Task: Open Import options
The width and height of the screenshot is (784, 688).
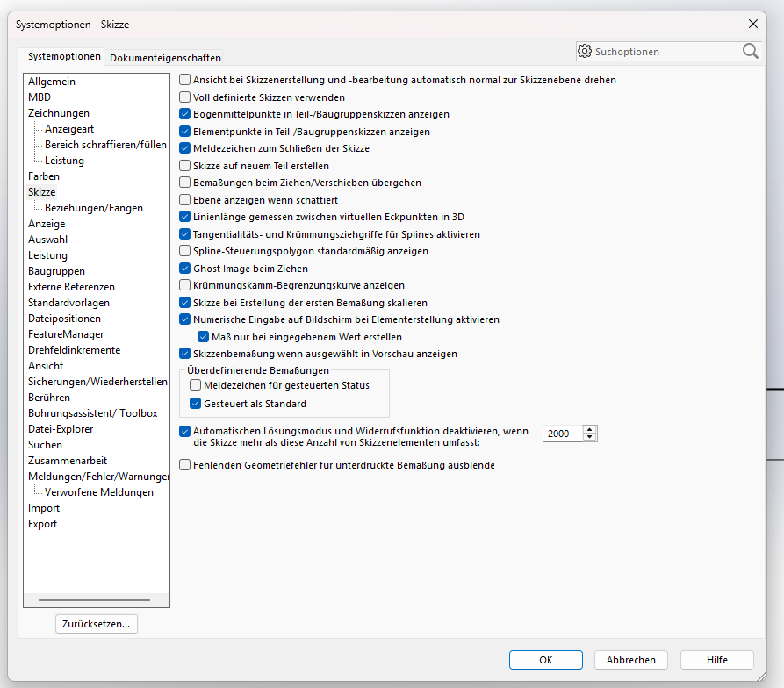Action: (x=44, y=508)
